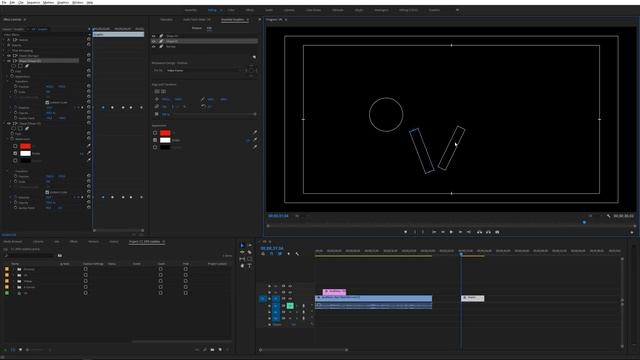Export a frame with the camera icon

pos(497,232)
